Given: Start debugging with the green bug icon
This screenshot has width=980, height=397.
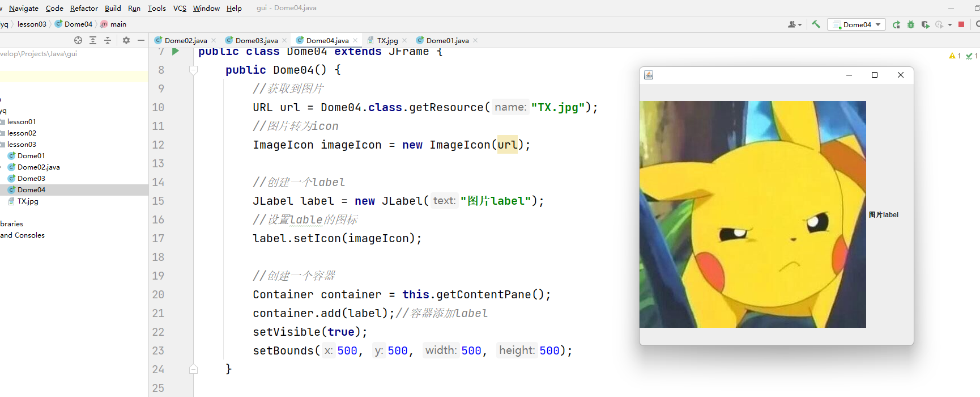Looking at the screenshot, I should (x=911, y=24).
